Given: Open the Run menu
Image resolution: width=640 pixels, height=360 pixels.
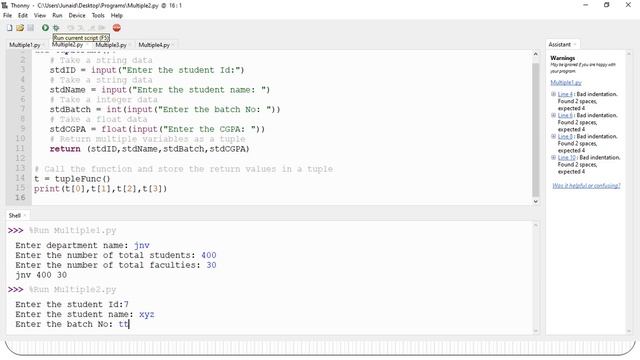Looking at the screenshot, I should click(x=57, y=16).
